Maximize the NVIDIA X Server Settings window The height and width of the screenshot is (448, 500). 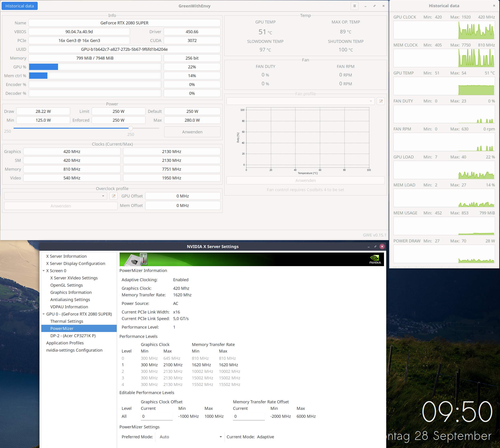point(375,246)
